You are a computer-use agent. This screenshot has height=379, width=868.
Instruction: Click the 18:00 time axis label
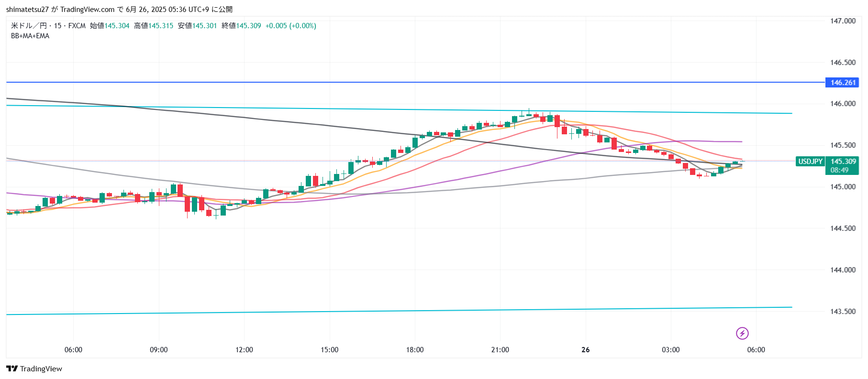[415, 350]
